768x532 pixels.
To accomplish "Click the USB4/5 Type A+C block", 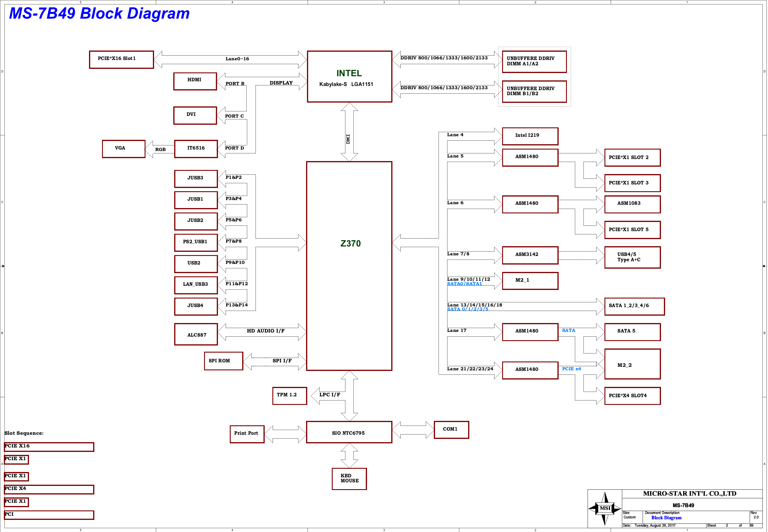I will [632, 257].
